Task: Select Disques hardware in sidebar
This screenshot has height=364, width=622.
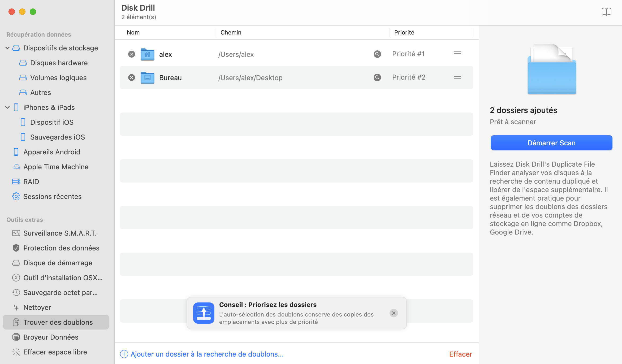Action: click(x=59, y=63)
